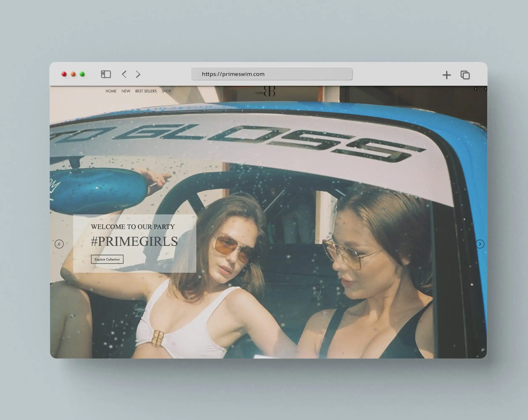
Task: Focus the primeswim.com address bar
Action: 272,74
